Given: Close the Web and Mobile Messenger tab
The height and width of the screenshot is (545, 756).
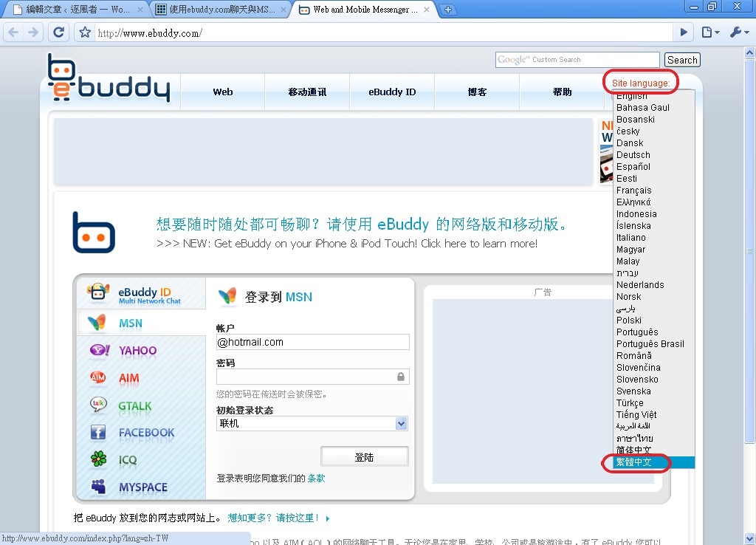Looking at the screenshot, I should click(427, 10).
